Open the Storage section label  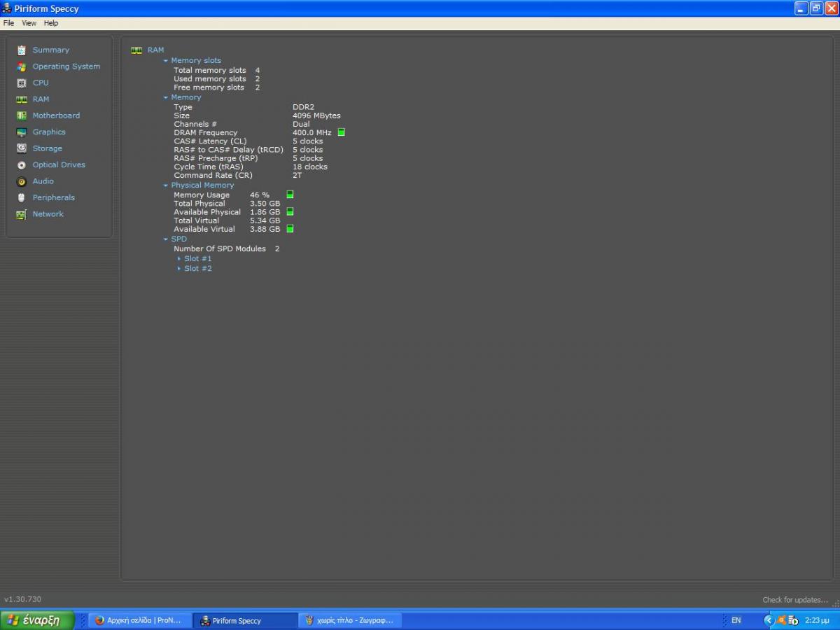(x=48, y=148)
